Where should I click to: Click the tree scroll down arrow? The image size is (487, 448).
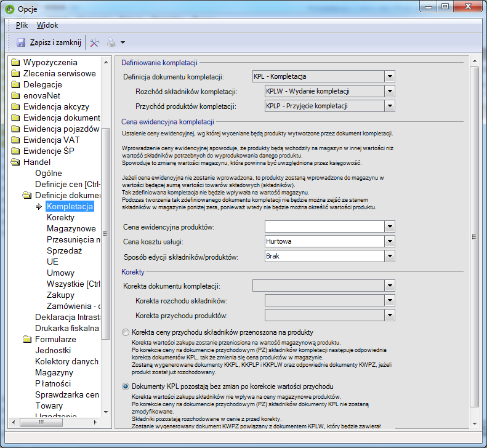click(x=106, y=412)
